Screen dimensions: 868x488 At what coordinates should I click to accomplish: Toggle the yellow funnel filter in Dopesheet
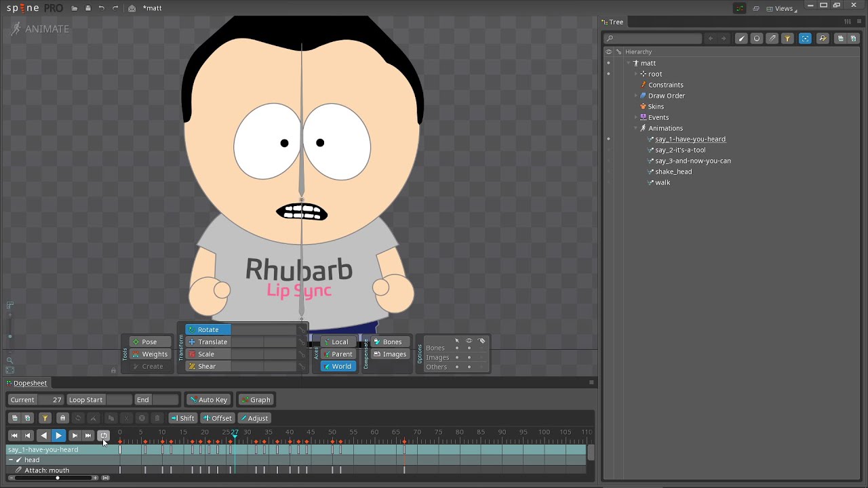click(x=45, y=418)
